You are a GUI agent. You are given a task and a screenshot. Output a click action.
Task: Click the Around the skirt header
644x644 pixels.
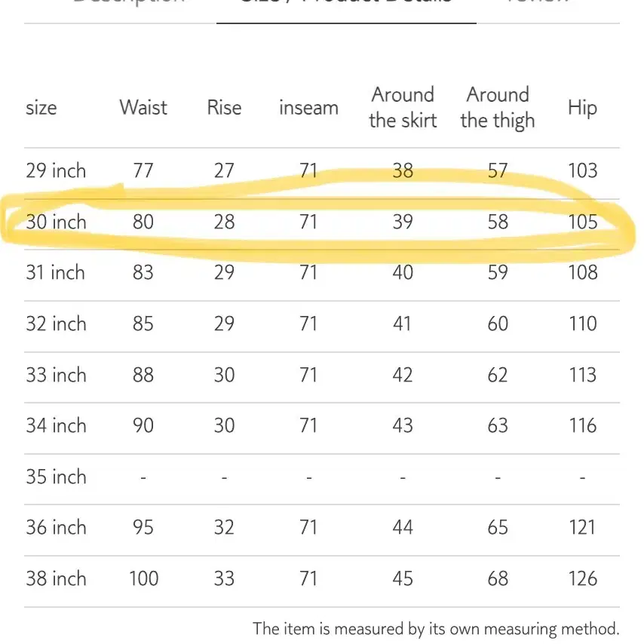(x=403, y=108)
